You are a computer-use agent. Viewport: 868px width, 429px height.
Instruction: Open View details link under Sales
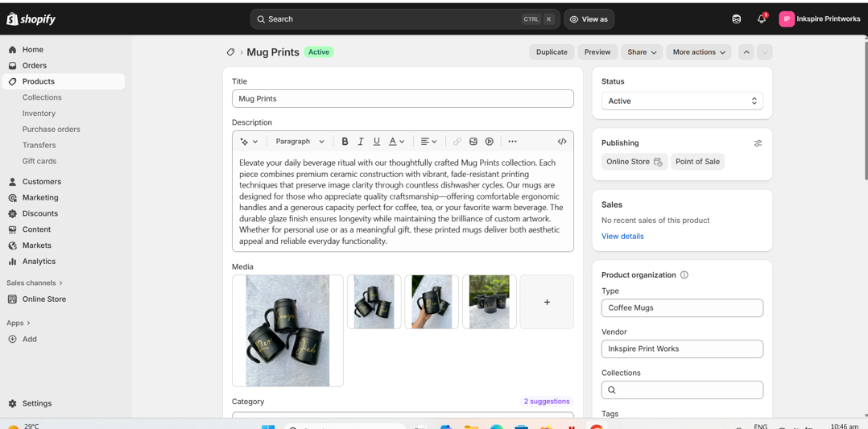pos(622,237)
